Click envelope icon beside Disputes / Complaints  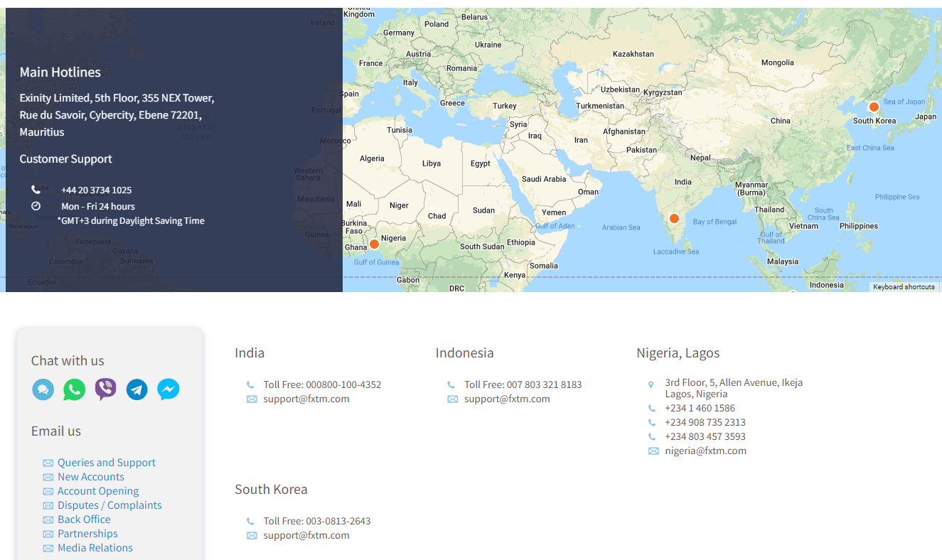(x=48, y=506)
